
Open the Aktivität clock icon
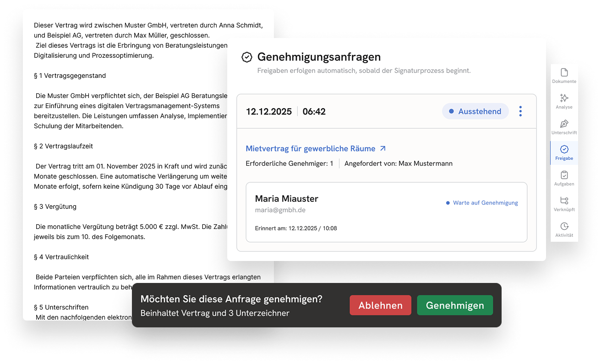[564, 226]
